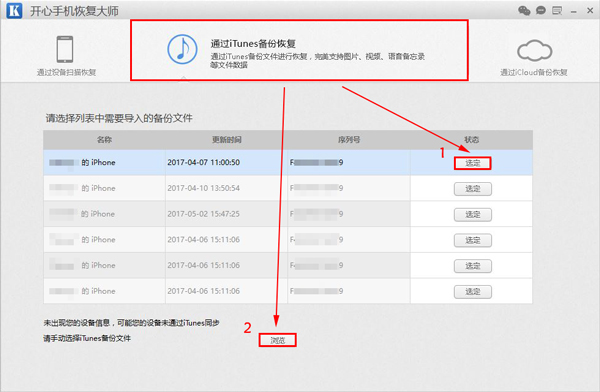This screenshot has height=392, width=600.
Task: Open the chat bubble support icon
Action: tap(541, 10)
